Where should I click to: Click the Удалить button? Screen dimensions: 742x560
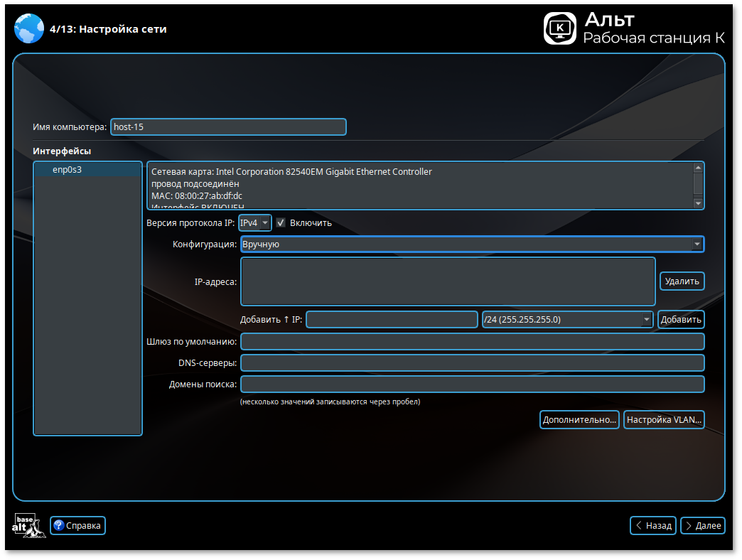point(682,281)
